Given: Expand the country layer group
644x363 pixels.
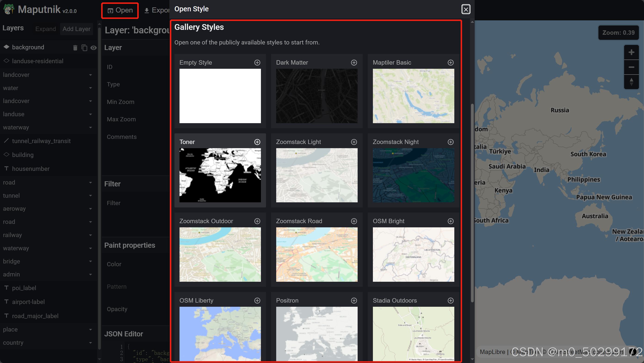Looking at the screenshot, I should [90, 343].
